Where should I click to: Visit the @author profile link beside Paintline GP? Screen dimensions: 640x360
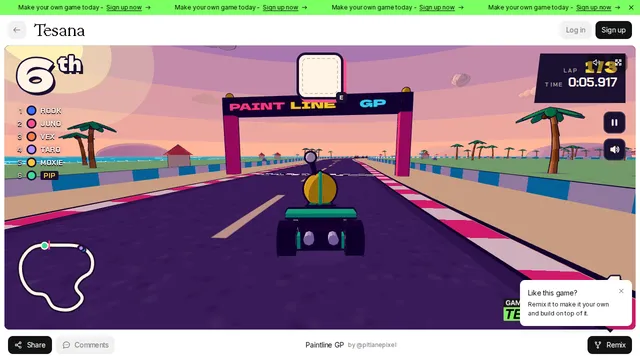coord(372,345)
